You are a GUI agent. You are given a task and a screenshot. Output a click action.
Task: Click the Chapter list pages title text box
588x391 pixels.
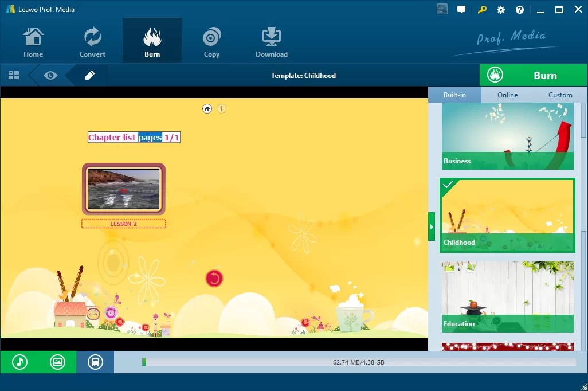pyautogui.click(x=134, y=138)
